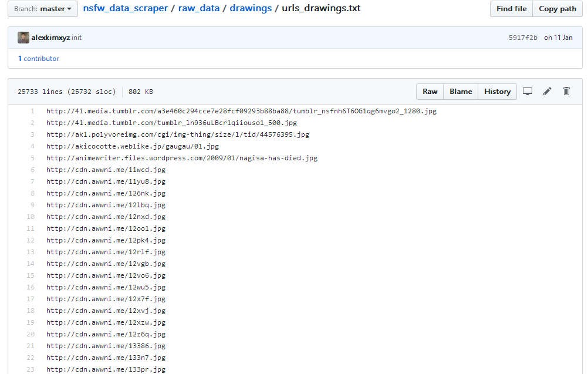Select line number 10
The height and width of the screenshot is (374, 588).
(31, 217)
